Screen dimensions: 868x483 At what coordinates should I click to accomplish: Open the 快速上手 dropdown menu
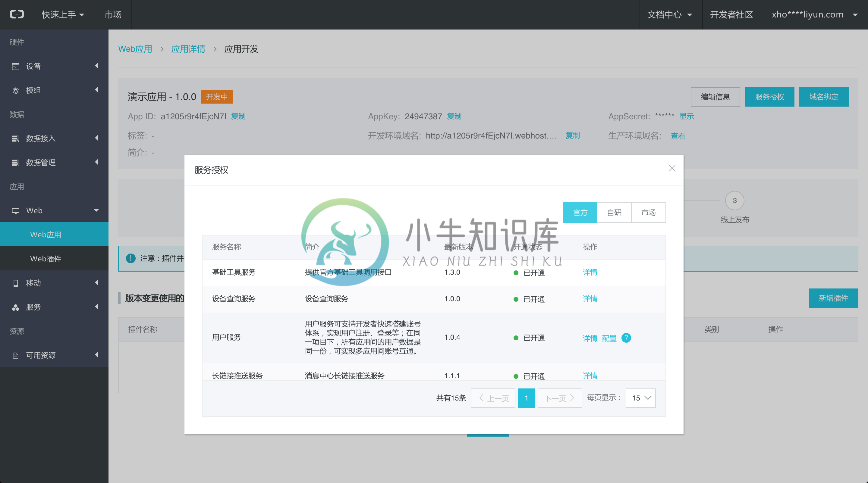[63, 14]
